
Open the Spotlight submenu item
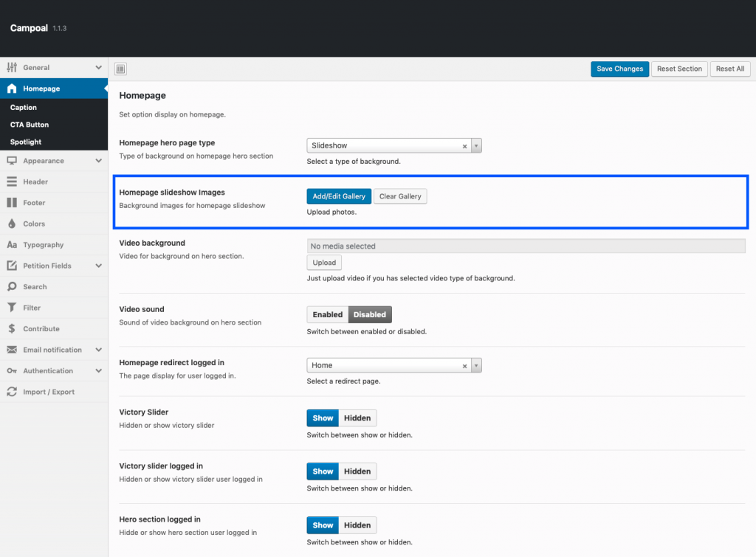(x=26, y=142)
